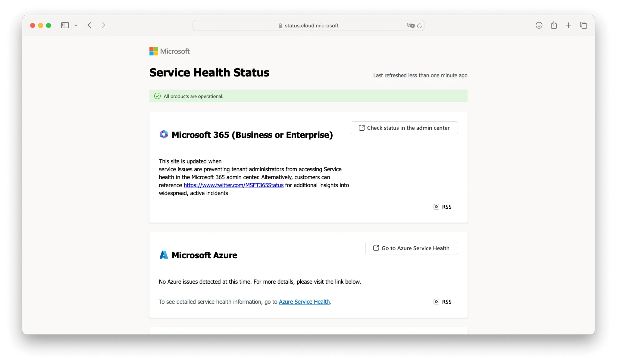Click Go to Azure Service Health button
The height and width of the screenshot is (364, 617).
412,248
